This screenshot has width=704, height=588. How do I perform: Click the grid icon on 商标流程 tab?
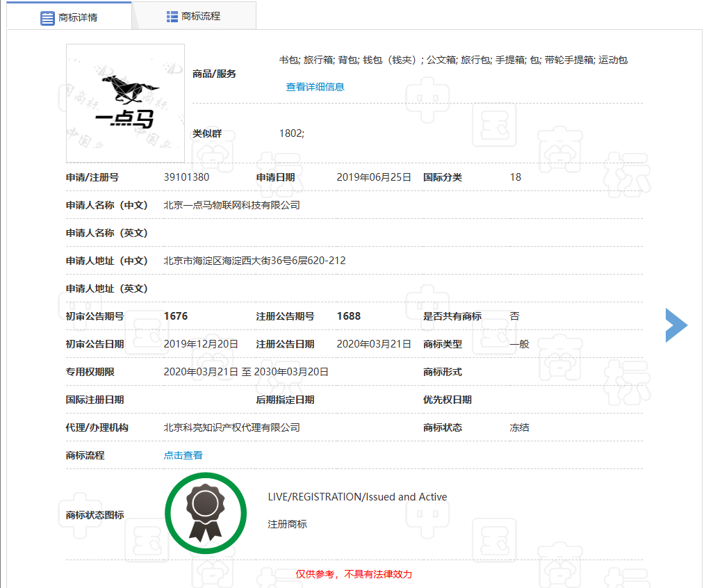click(172, 16)
